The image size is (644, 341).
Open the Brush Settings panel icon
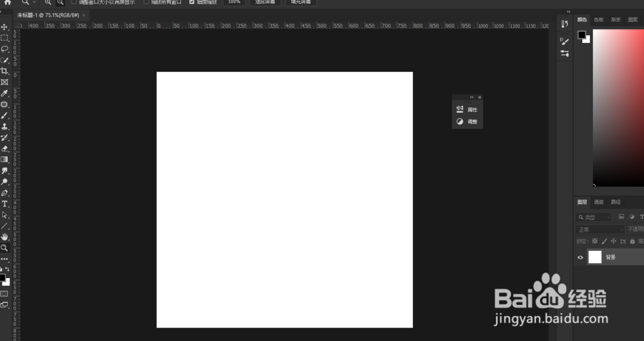pyautogui.click(x=565, y=53)
